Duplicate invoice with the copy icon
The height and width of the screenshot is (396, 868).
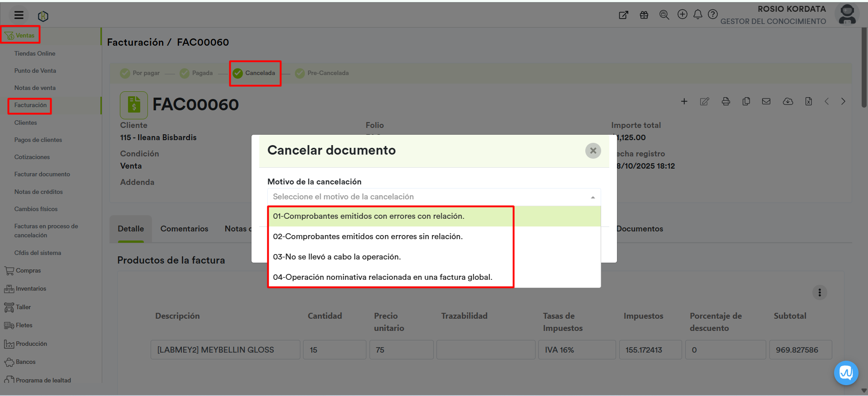pyautogui.click(x=746, y=102)
